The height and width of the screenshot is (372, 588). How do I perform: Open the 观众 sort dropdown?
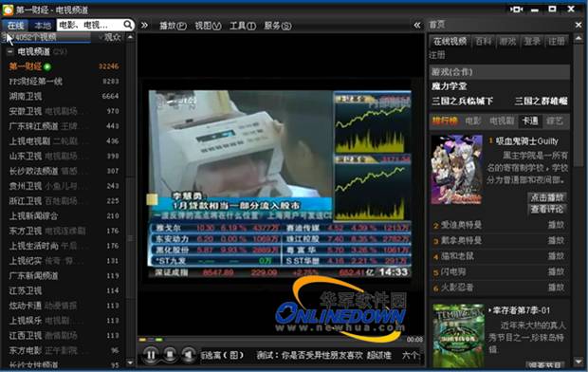(x=110, y=37)
